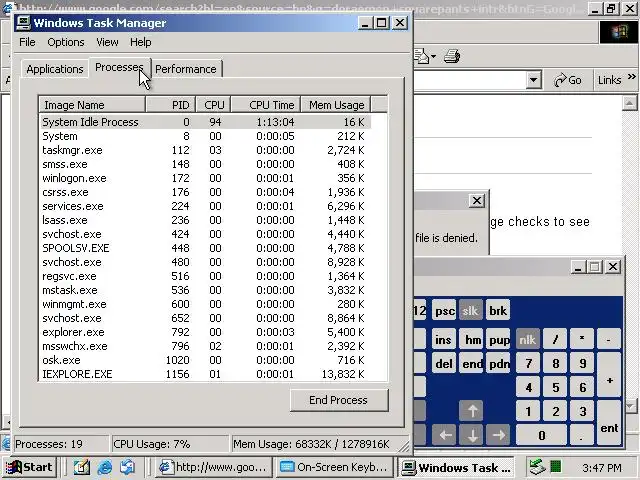
Task: Click numpad 0 key on On-Screen Keyboard
Action: click(x=541, y=435)
